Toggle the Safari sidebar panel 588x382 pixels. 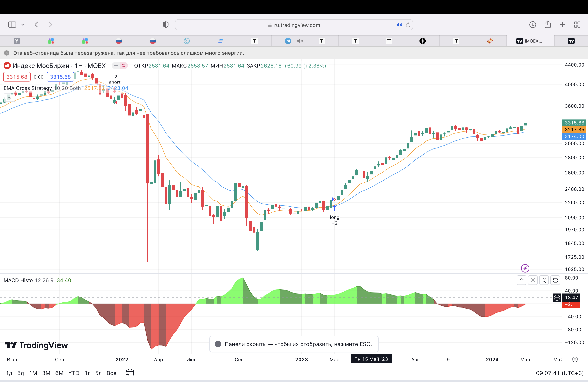(12, 24)
